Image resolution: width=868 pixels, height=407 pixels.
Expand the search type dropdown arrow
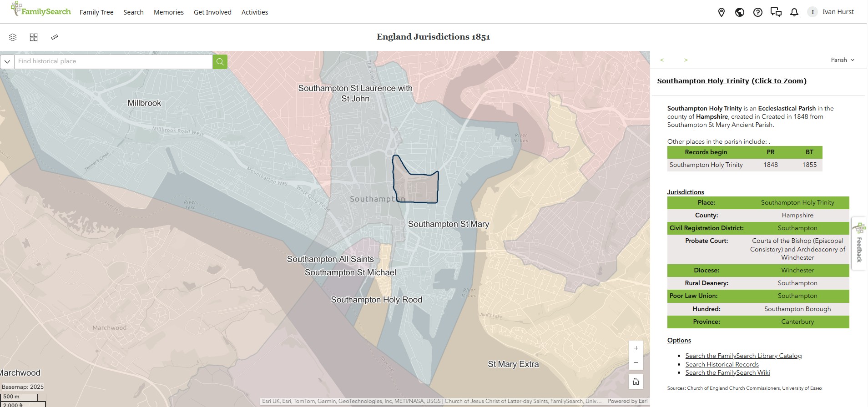pos(7,61)
